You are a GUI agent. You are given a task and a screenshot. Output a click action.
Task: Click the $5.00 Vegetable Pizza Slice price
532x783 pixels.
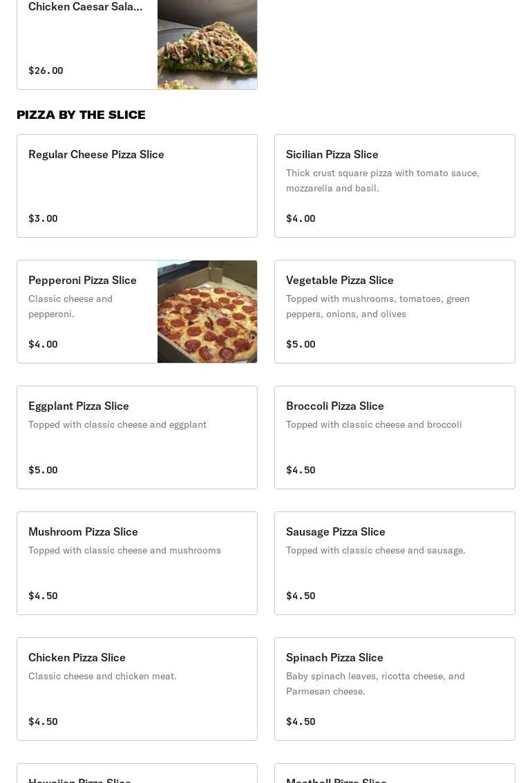pos(301,344)
